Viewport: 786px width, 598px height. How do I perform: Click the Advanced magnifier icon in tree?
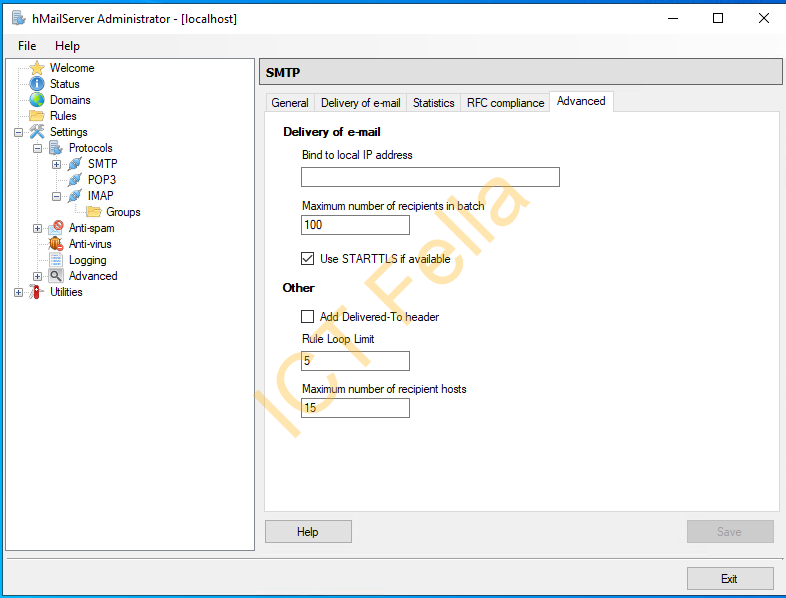coord(56,276)
